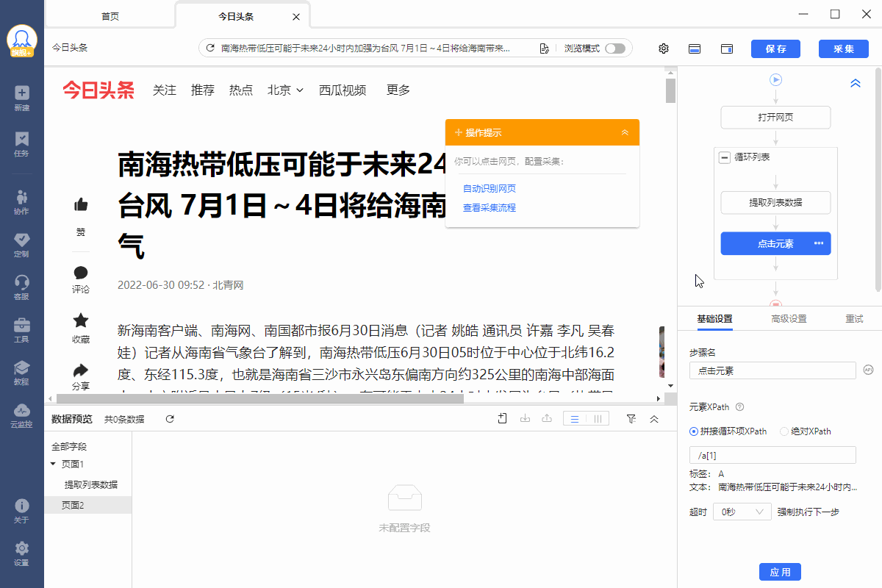The image size is (882, 588).
Task: Open 客服 support in the sidebar
Action: 22,287
